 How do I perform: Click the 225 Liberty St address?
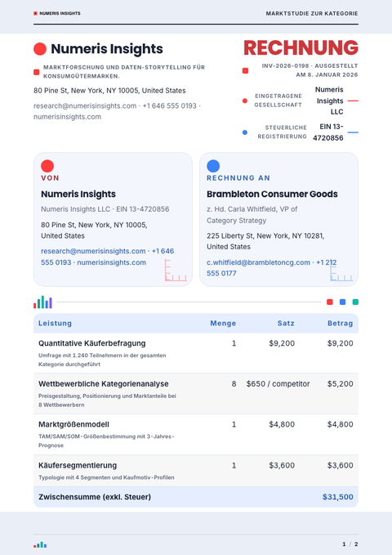[265, 241]
